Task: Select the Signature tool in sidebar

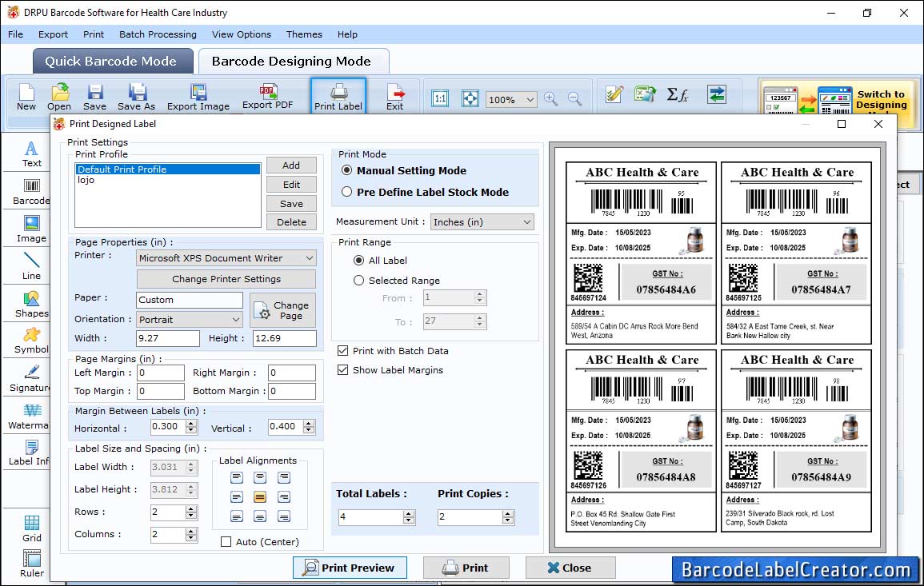Action: click(31, 378)
